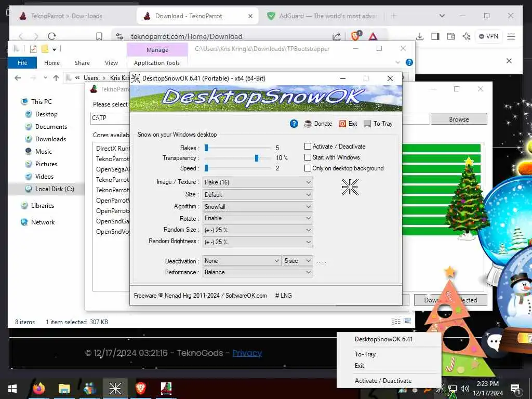Click the snowflake preview image in DesktopSnowOK
Image resolution: width=532 pixels, height=399 pixels.
tap(350, 187)
